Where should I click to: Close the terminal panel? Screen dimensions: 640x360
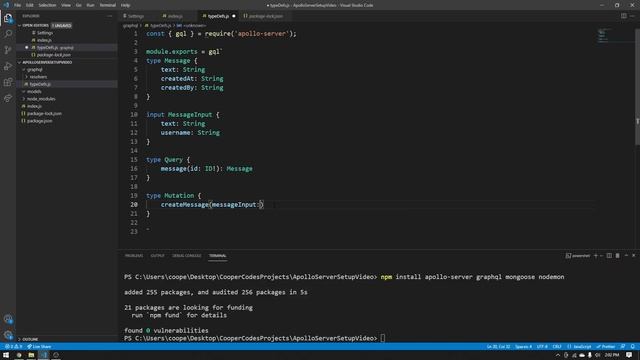click(633, 256)
